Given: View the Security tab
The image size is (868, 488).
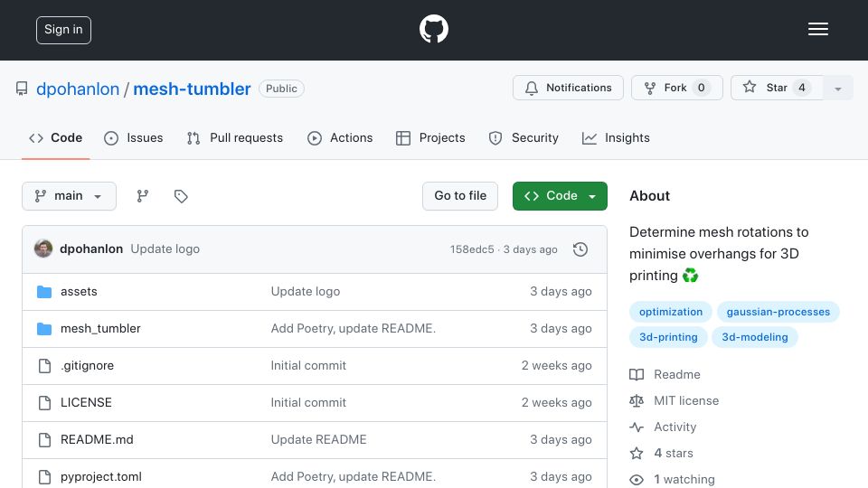Looking at the screenshot, I should (524, 137).
